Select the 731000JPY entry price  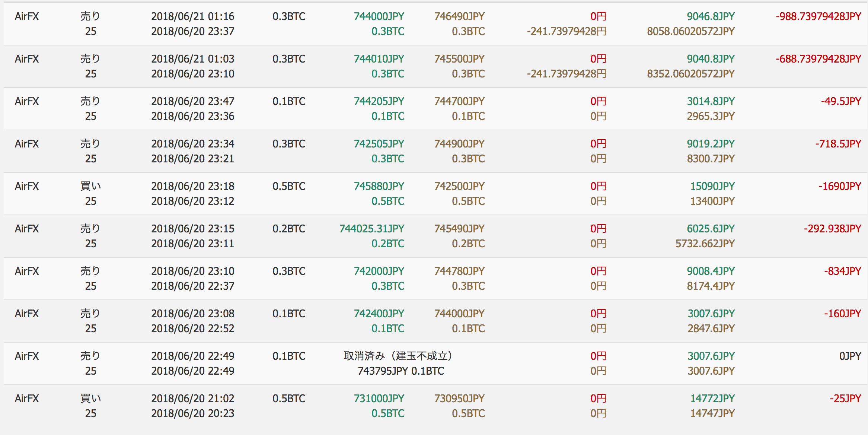coord(379,399)
